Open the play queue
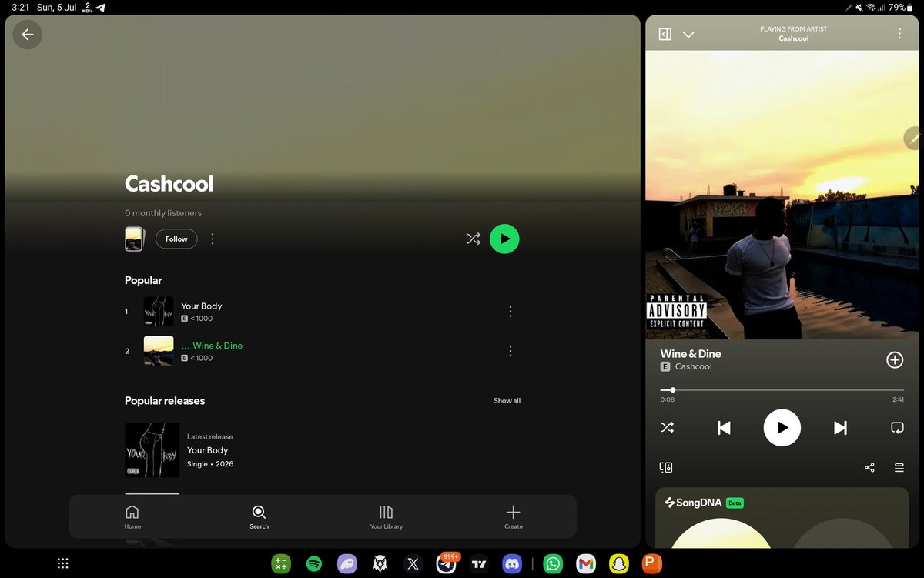This screenshot has width=924, height=578. tap(899, 467)
